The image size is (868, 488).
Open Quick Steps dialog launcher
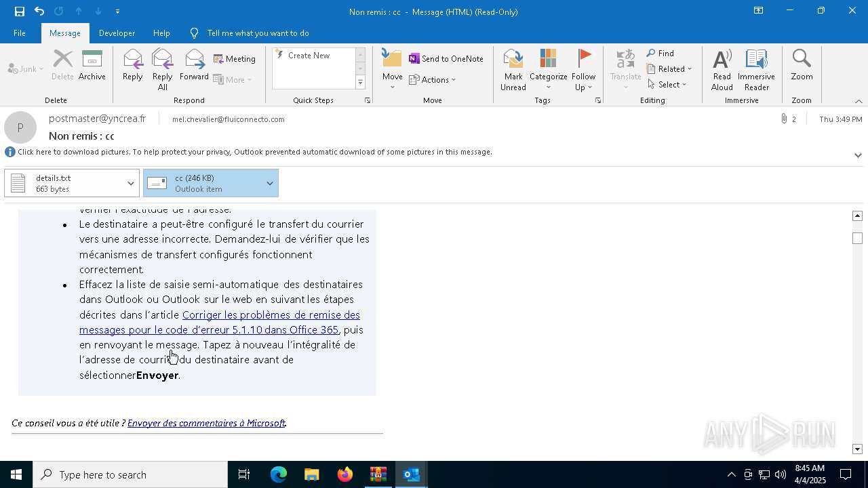click(368, 100)
